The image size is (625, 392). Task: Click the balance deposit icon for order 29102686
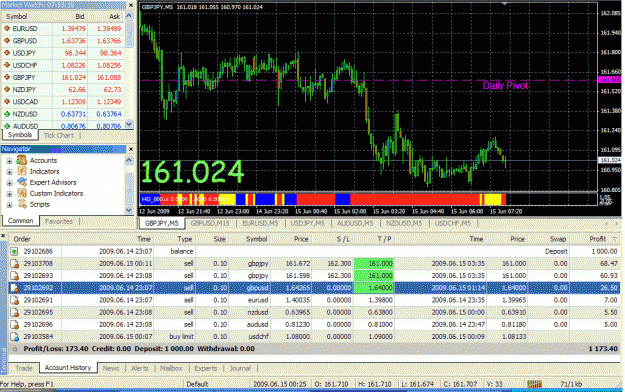[x=14, y=252]
